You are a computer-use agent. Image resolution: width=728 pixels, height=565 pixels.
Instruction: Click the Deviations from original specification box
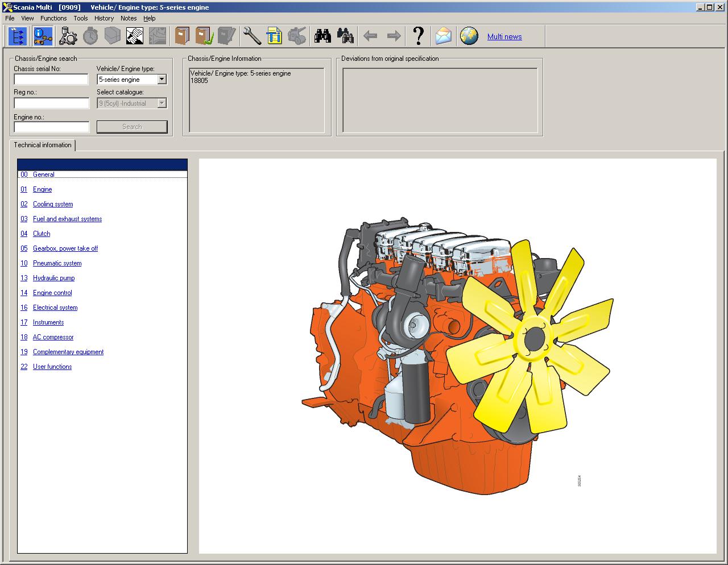click(440, 100)
